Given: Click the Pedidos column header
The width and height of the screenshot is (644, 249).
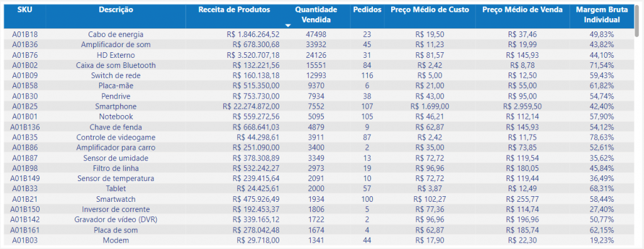Looking at the screenshot, I should (367, 10).
